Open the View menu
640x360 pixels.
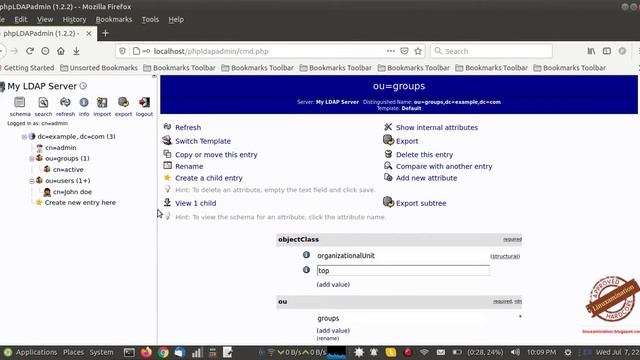click(45, 20)
